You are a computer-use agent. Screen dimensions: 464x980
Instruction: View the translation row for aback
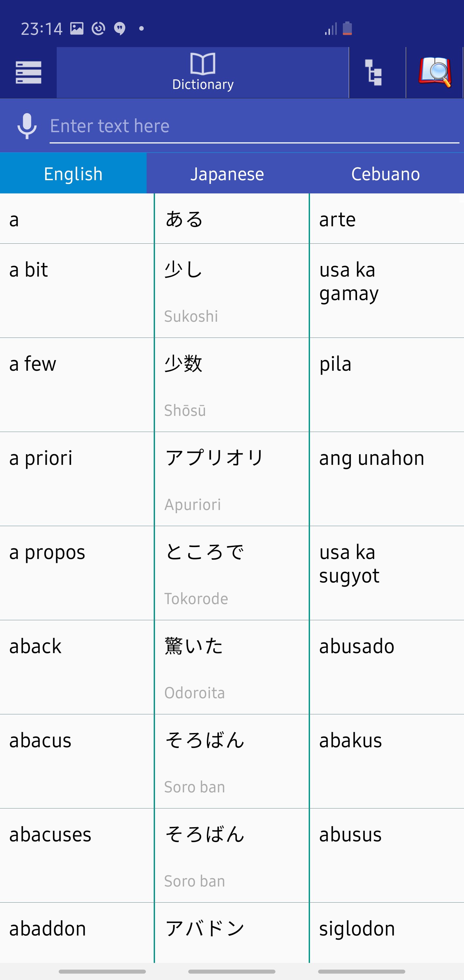(x=35, y=645)
